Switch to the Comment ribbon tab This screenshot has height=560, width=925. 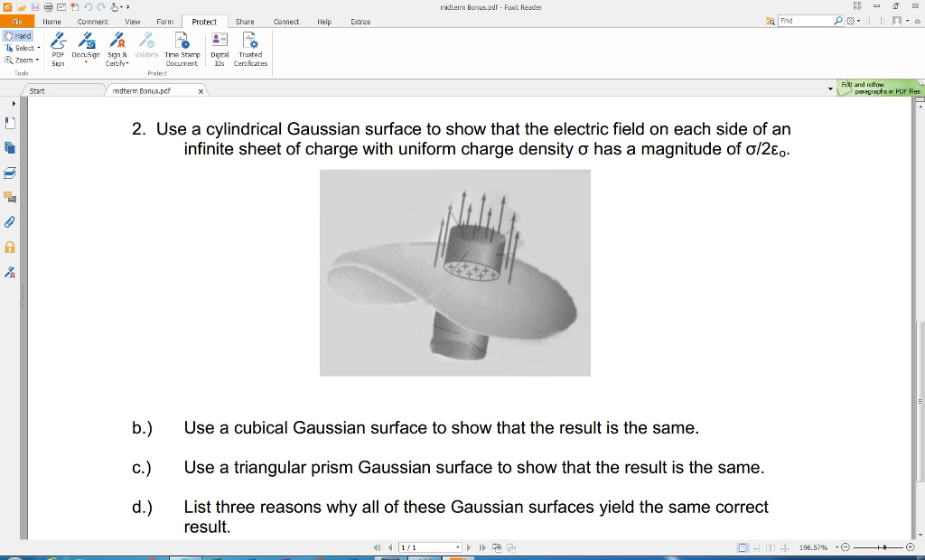pyautogui.click(x=93, y=21)
